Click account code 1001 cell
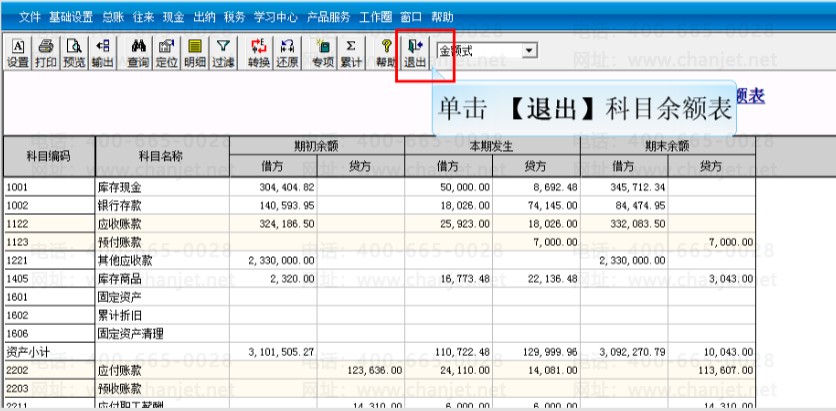This screenshot has height=411, width=836. (x=49, y=187)
